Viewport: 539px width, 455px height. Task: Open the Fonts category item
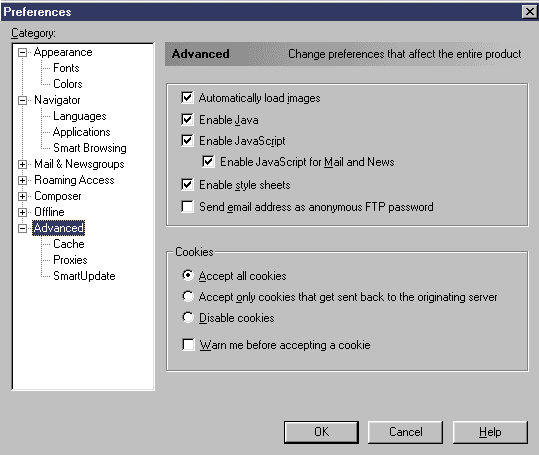(66, 68)
